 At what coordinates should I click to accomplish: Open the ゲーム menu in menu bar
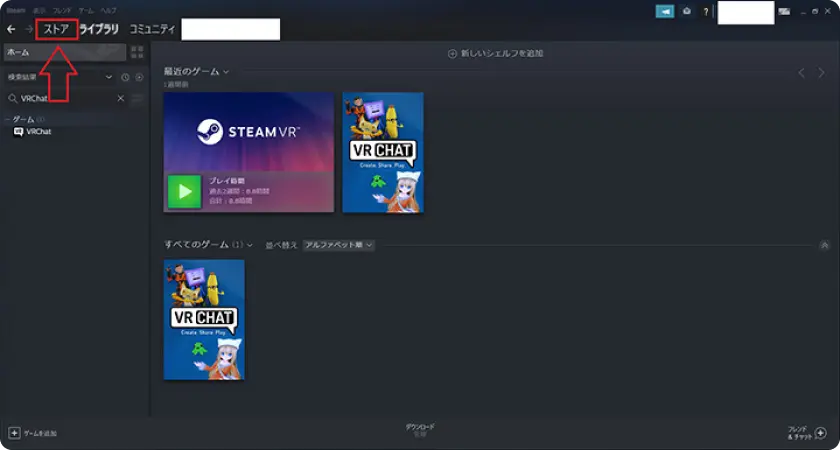[x=86, y=11]
